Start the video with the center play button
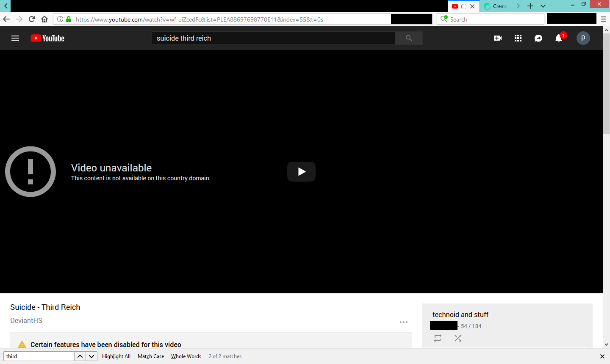The height and width of the screenshot is (364, 610). click(x=301, y=171)
